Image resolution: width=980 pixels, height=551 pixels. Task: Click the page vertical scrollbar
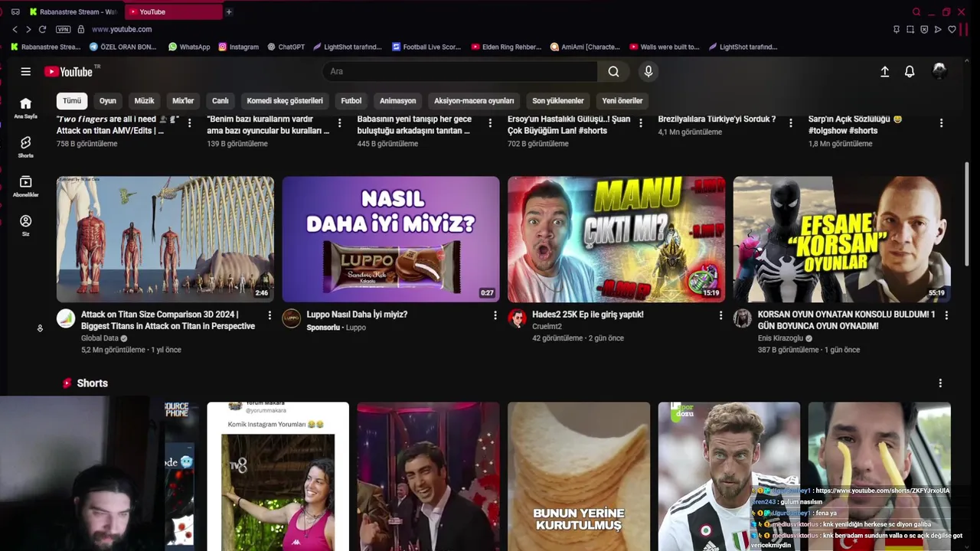967,214
